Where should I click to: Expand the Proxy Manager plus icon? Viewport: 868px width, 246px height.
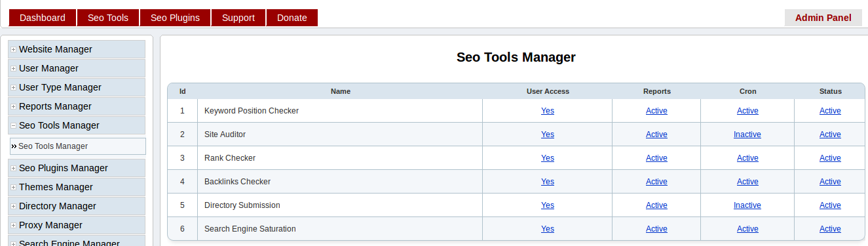13,225
